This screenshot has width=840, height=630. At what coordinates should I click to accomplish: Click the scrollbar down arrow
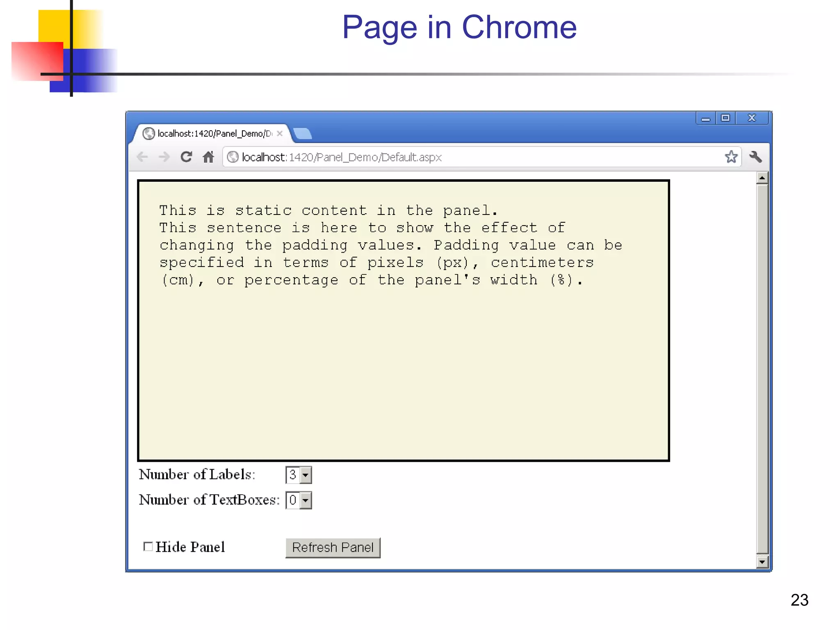pyautogui.click(x=762, y=562)
